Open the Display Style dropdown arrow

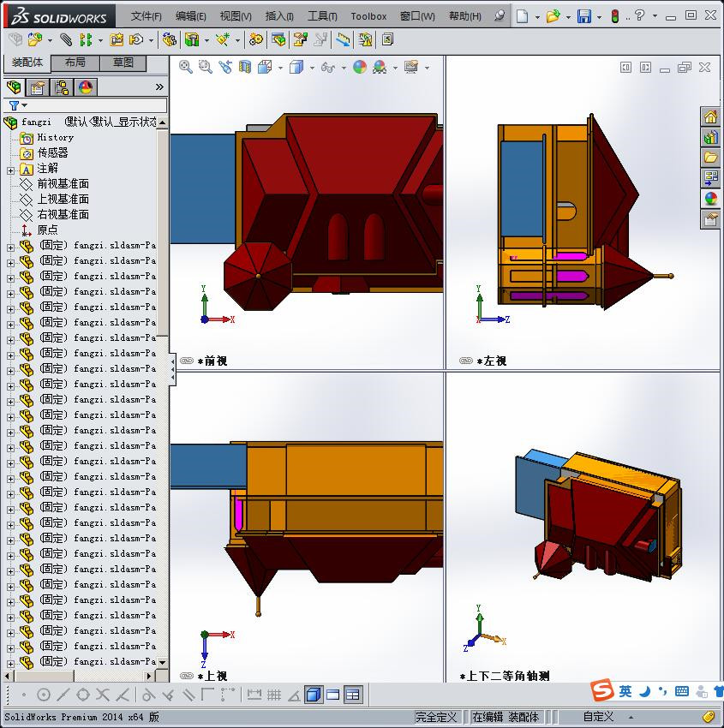[312, 69]
